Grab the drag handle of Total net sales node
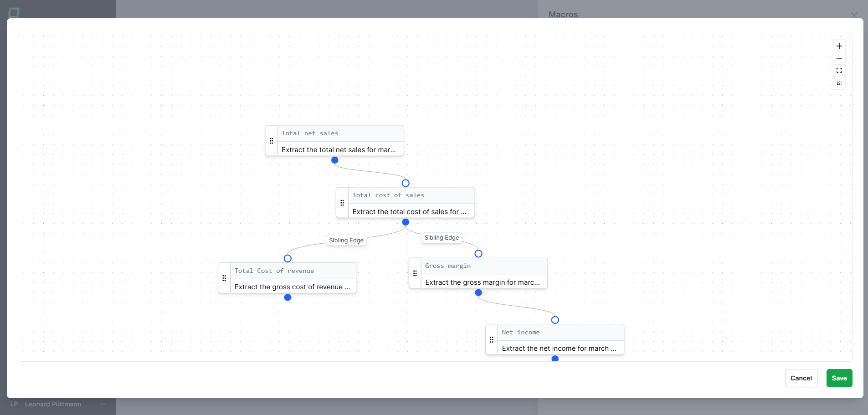 (x=271, y=141)
